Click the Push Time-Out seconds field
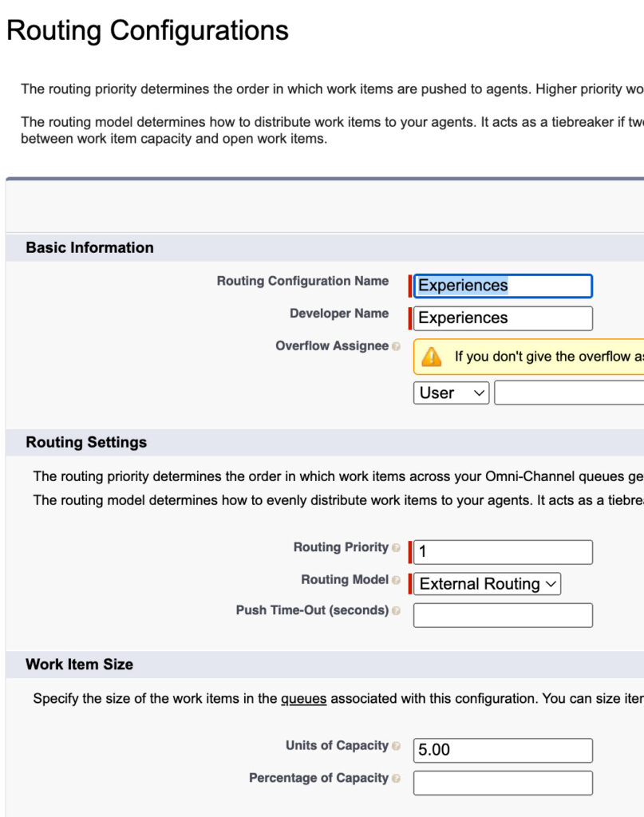The image size is (644, 817). [x=503, y=614]
